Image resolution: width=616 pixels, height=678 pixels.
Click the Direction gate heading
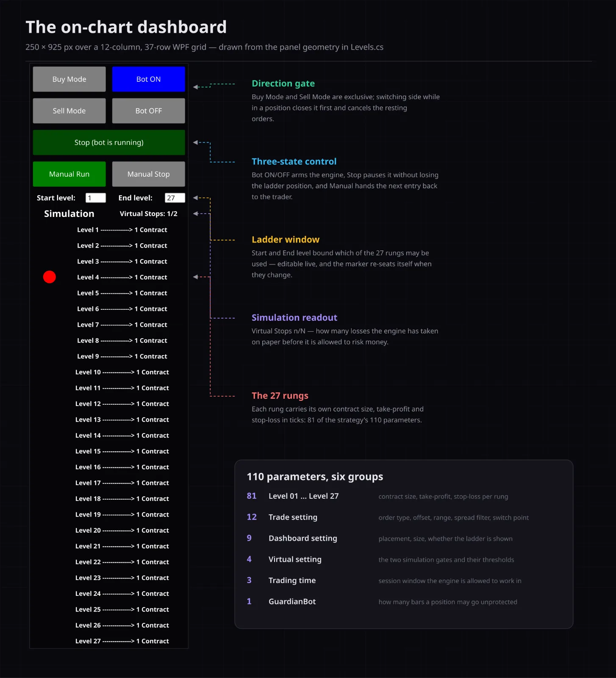(283, 83)
